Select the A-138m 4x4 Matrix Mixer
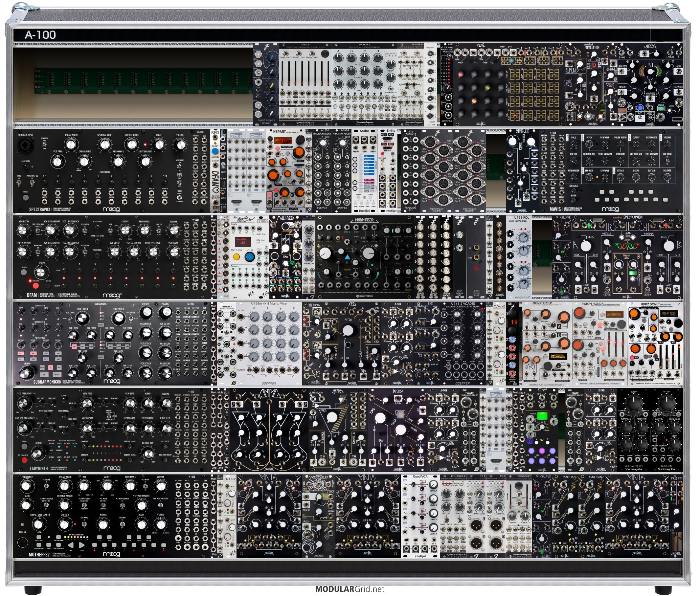This screenshot has width=700, height=596. 269,343
